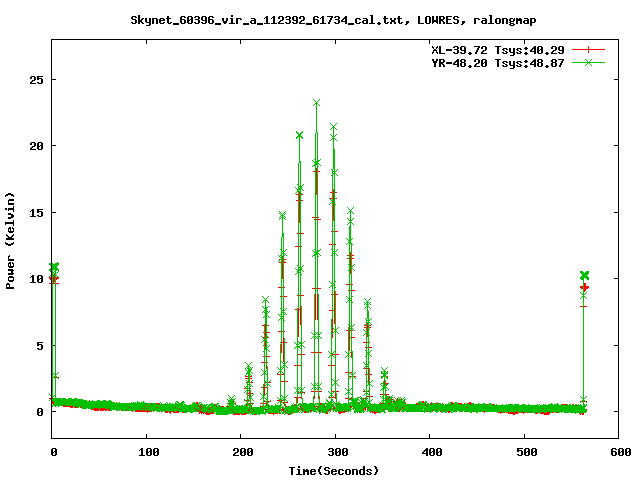The height and width of the screenshot is (480, 640).
Task: Click y-axis tick label 15
Action: tap(36, 213)
